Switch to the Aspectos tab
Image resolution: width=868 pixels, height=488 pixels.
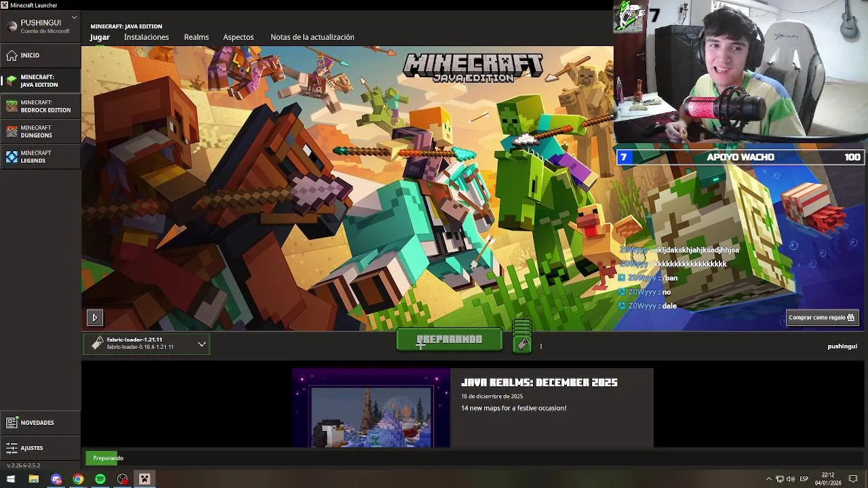click(239, 37)
